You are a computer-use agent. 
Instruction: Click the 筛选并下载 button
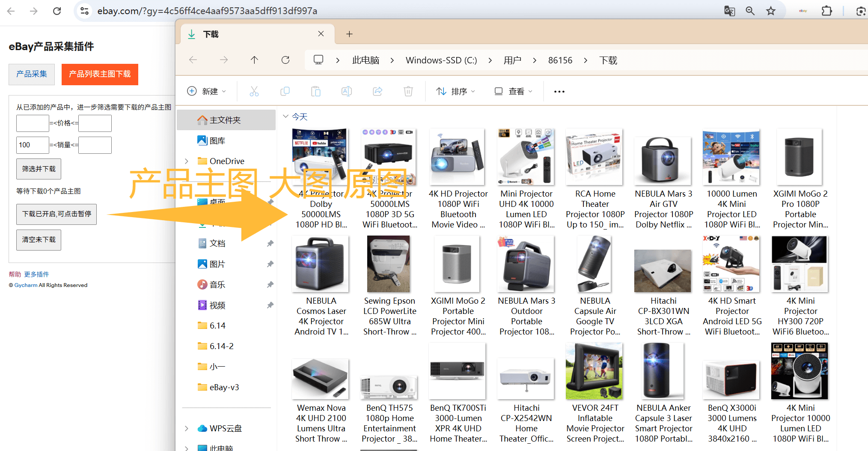(39, 169)
